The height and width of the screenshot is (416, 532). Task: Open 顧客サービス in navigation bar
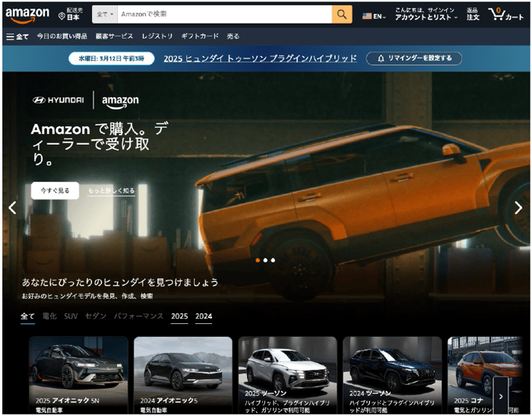(114, 36)
